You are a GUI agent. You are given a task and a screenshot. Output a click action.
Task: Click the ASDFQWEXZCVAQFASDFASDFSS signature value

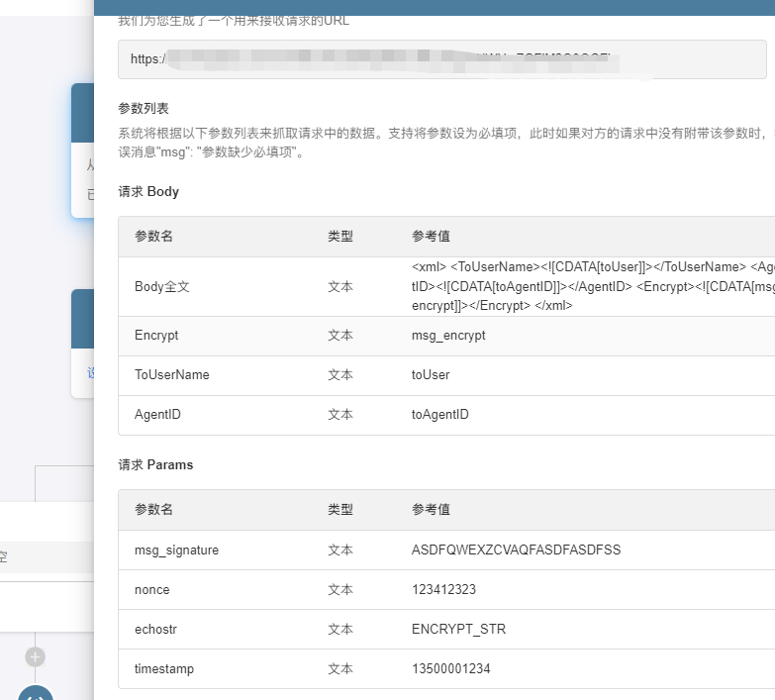click(516, 550)
